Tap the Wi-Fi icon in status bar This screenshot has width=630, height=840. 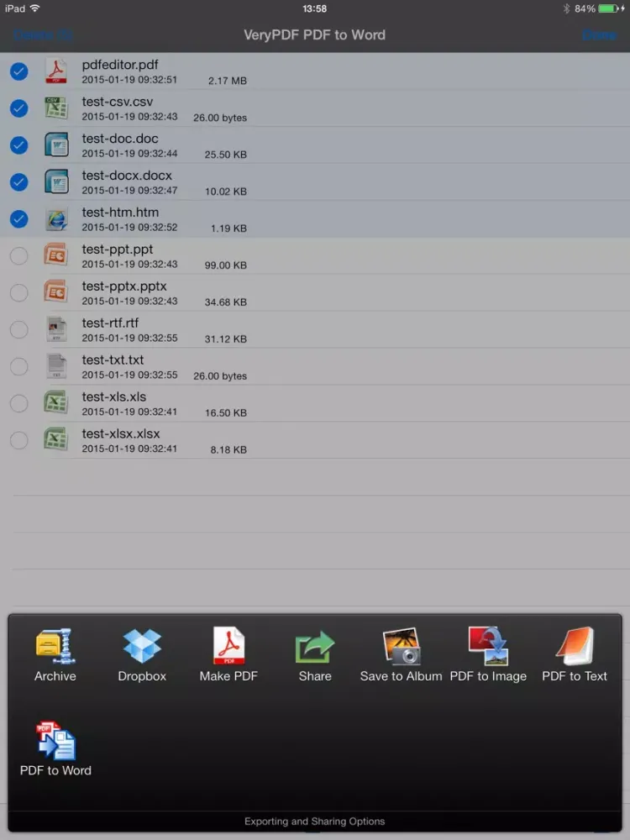(35, 8)
